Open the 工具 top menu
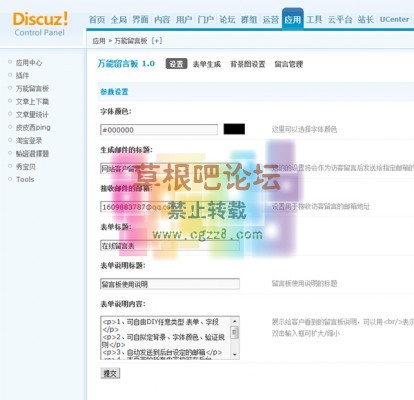The image size is (414, 400). coord(314,20)
